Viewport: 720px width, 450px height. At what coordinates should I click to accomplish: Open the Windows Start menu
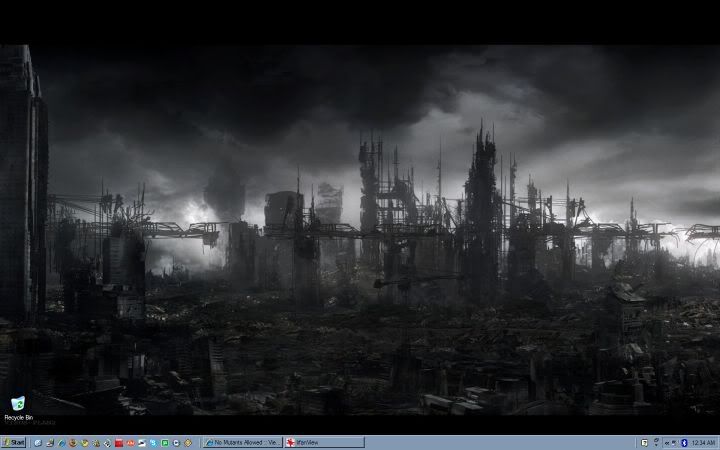point(13,443)
